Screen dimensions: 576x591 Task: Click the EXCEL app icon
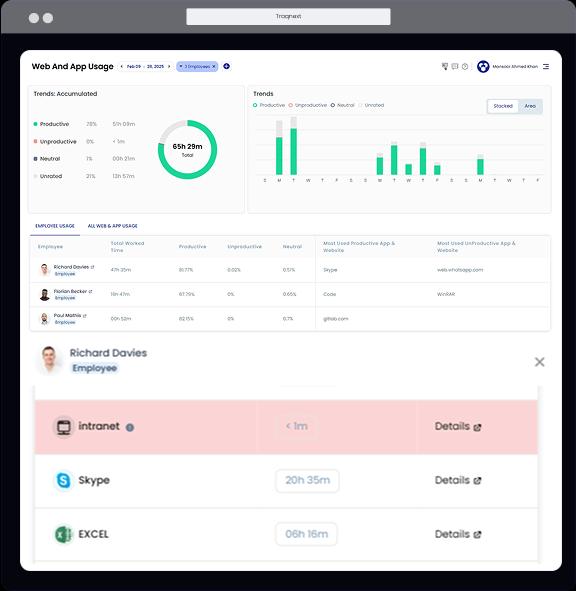63,534
